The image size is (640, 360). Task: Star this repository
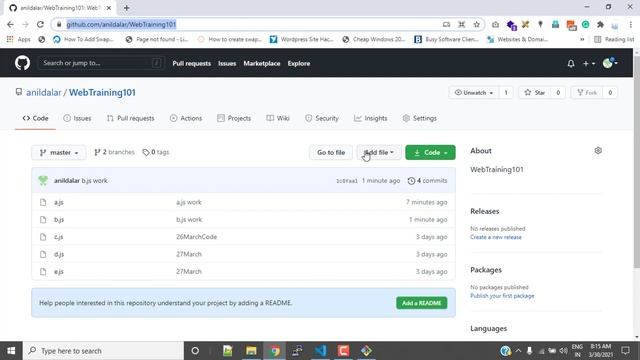tap(535, 93)
